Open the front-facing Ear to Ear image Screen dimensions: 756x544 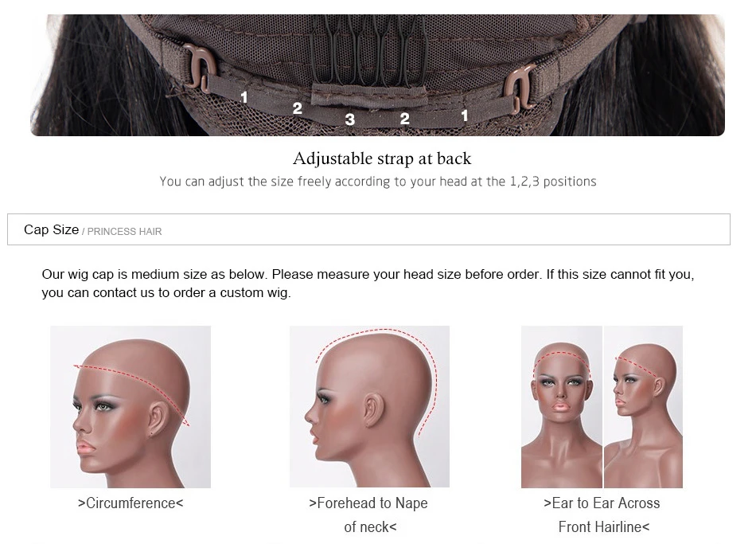(x=562, y=406)
